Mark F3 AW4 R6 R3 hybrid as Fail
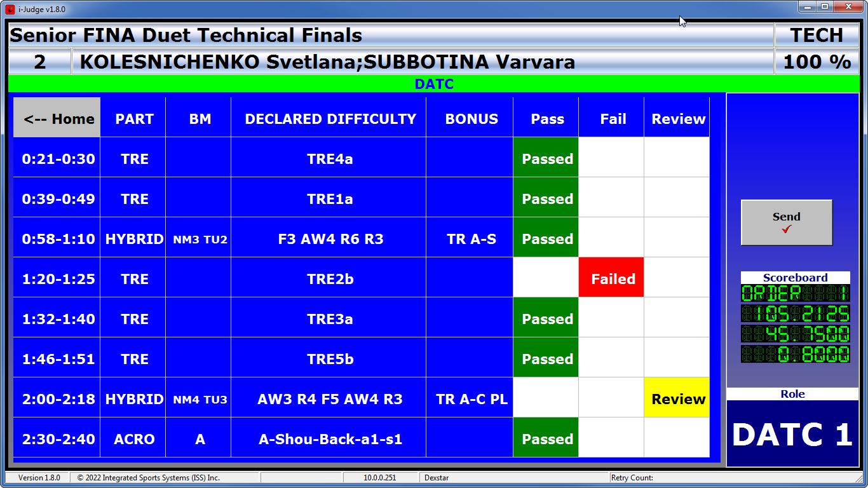 pos(611,239)
